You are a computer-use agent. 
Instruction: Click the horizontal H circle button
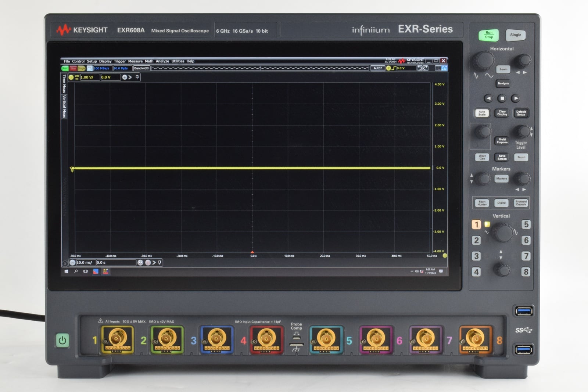[x=72, y=263]
